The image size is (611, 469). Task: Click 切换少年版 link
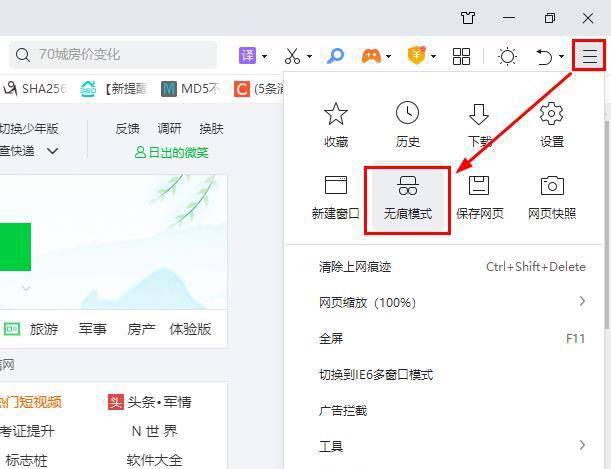[x=29, y=129]
